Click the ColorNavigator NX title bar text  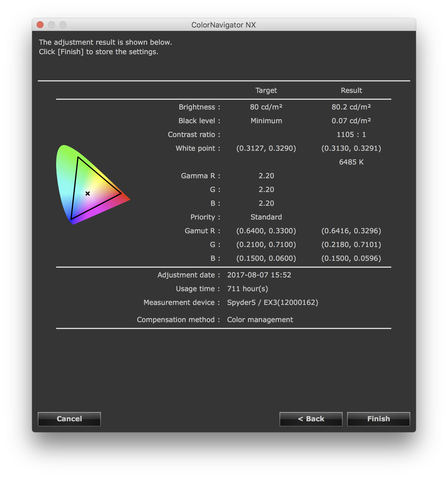[223, 25]
